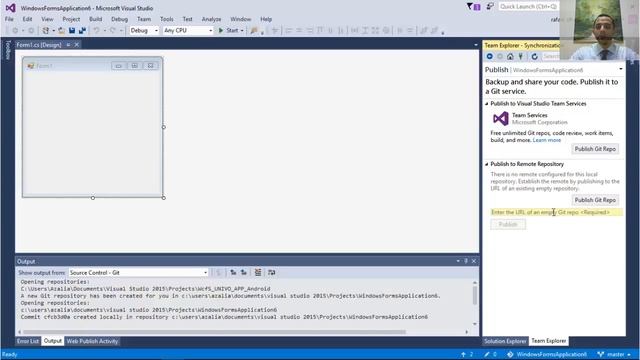This screenshot has height=360, width=640.
Task: Open the Output window options dropdown arrow
Action: (458, 261)
